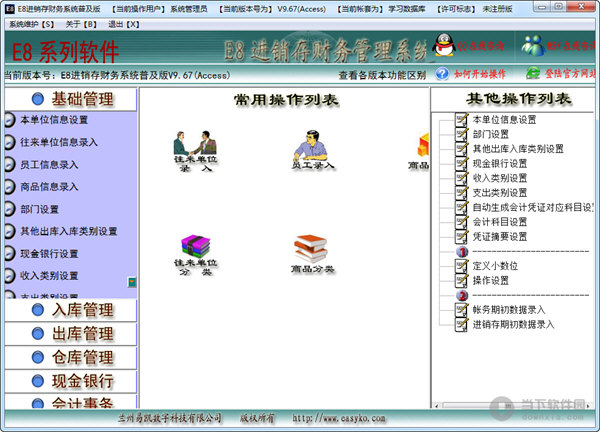Select 定义小数位 tree item
Image resolution: width=600 pixels, height=432 pixels.
[x=495, y=266]
